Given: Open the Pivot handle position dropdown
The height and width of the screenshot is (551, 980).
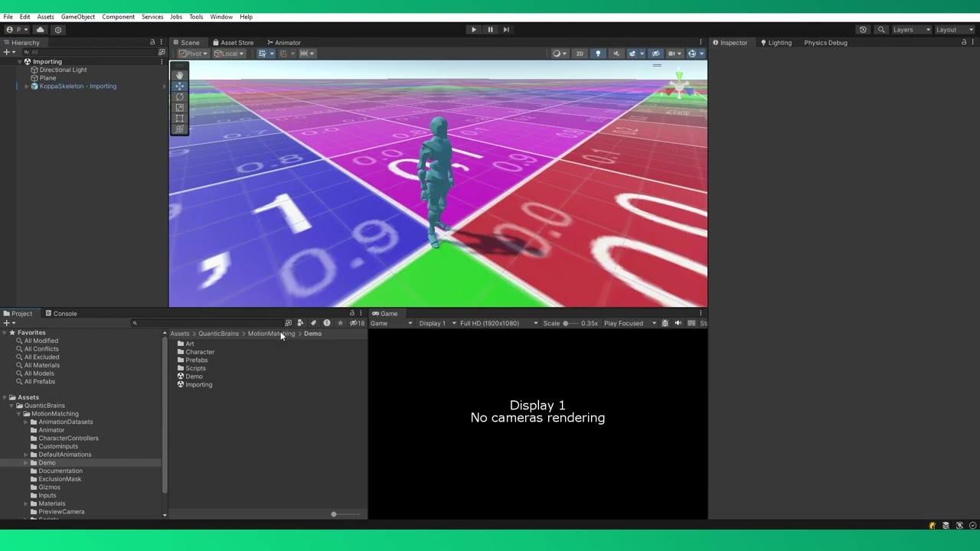Looking at the screenshot, I should 192,54.
